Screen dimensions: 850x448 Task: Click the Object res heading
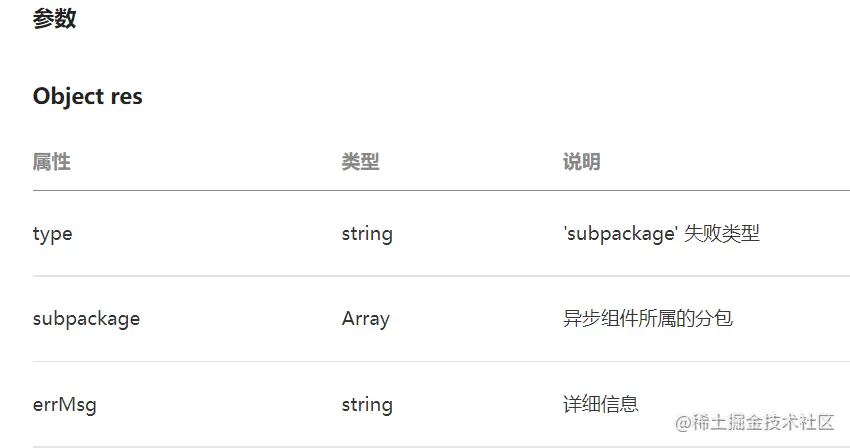(x=87, y=96)
